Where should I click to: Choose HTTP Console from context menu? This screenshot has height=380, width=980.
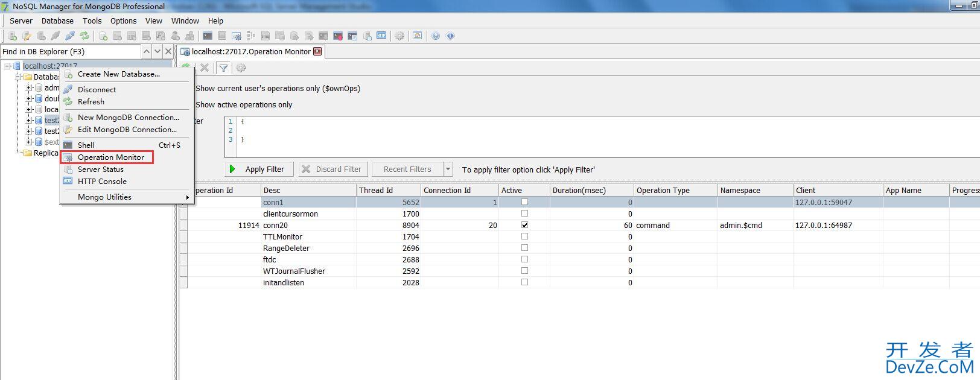(x=127, y=181)
